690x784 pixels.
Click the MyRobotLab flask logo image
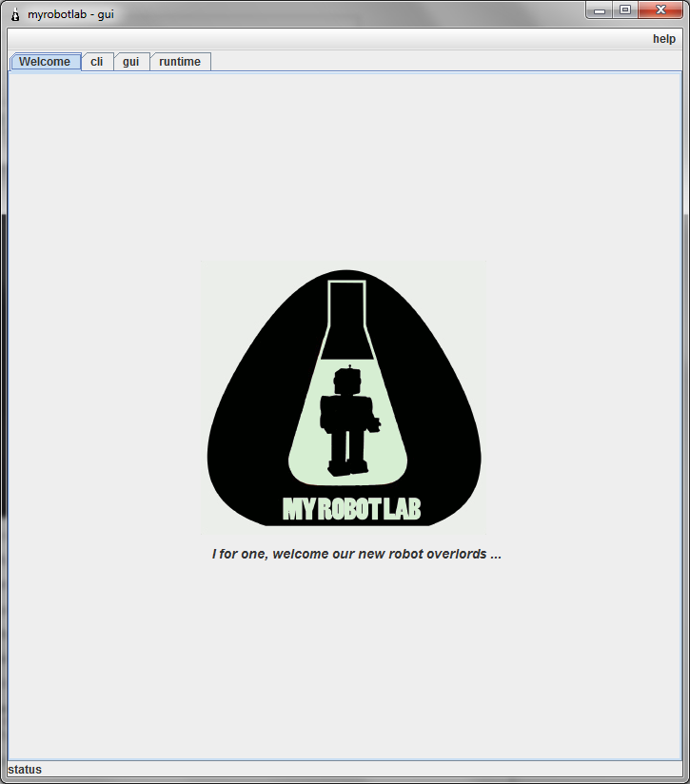click(344, 398)
